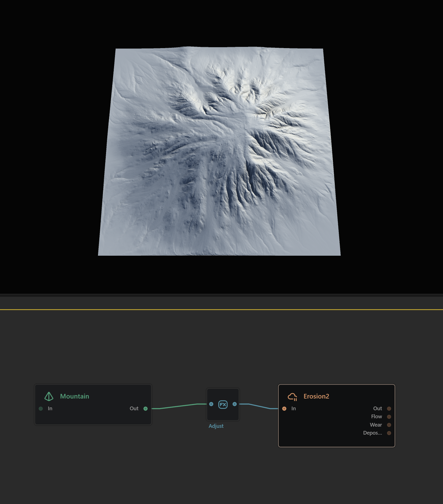The height and width of the screenshot is (504, 443).
Task: Click the Mountain node In port
Action: (x=41, y=409)
